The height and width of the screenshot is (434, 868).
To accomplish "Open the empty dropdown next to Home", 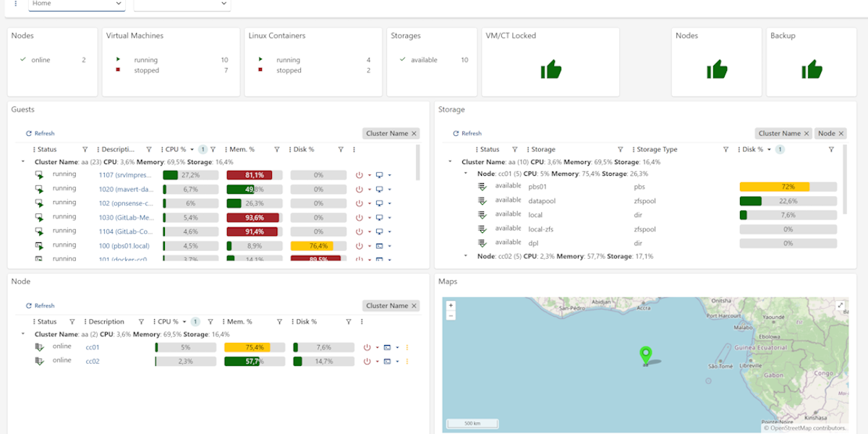I will pyautogui.click(x=182, y=4).
